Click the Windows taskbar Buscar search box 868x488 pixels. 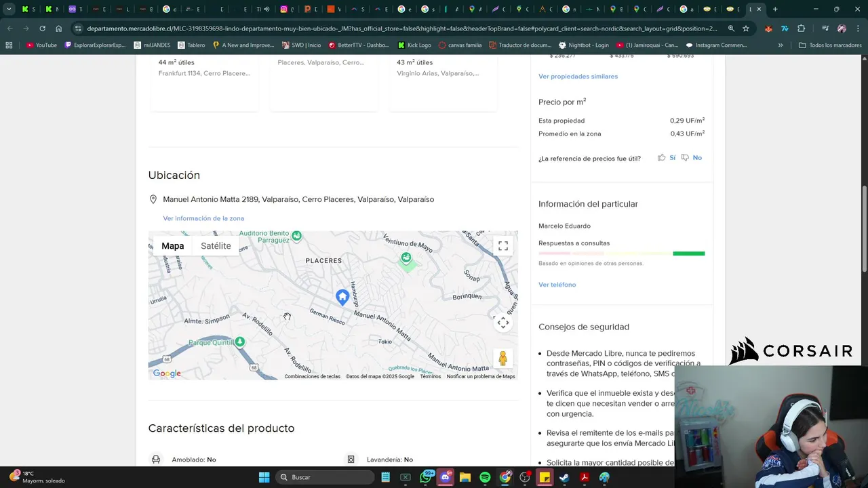click(x=325, y=477)
